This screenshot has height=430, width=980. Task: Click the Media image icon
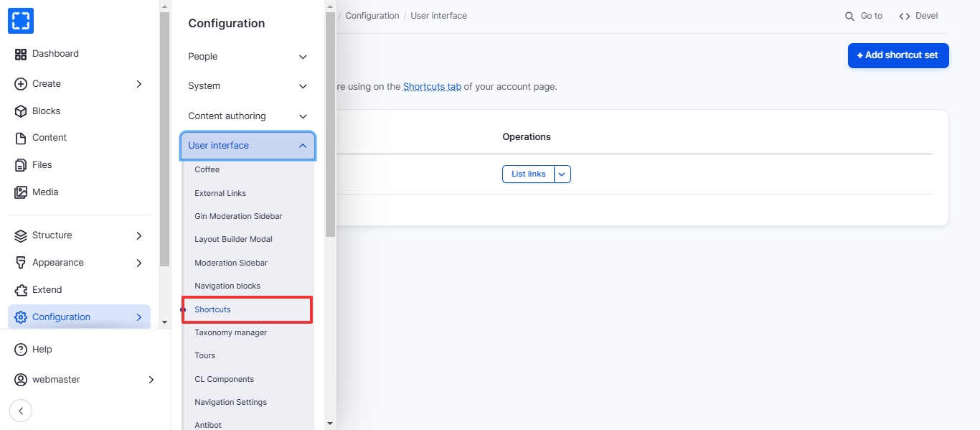tap(21, 192)
